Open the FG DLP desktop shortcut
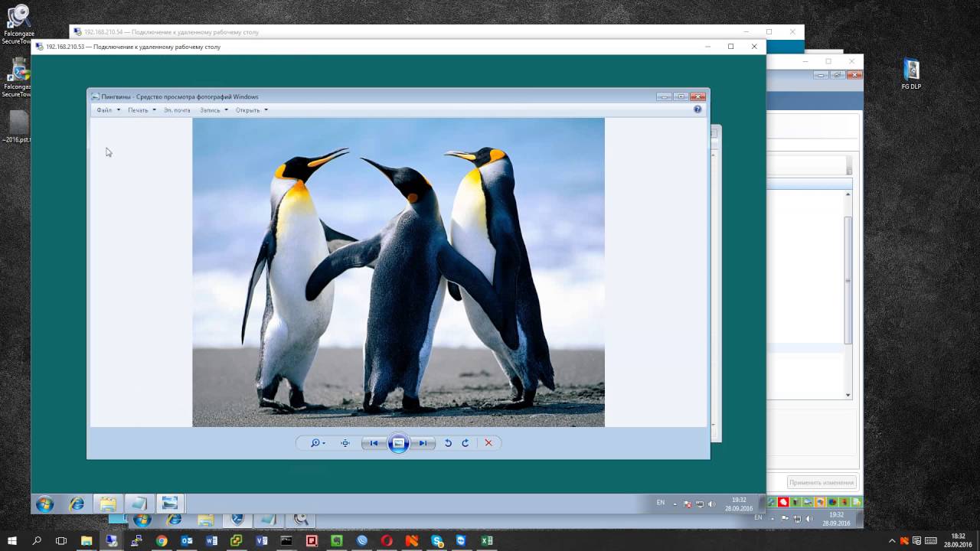Viewport: 980px width, 551px height. [911, 74]
